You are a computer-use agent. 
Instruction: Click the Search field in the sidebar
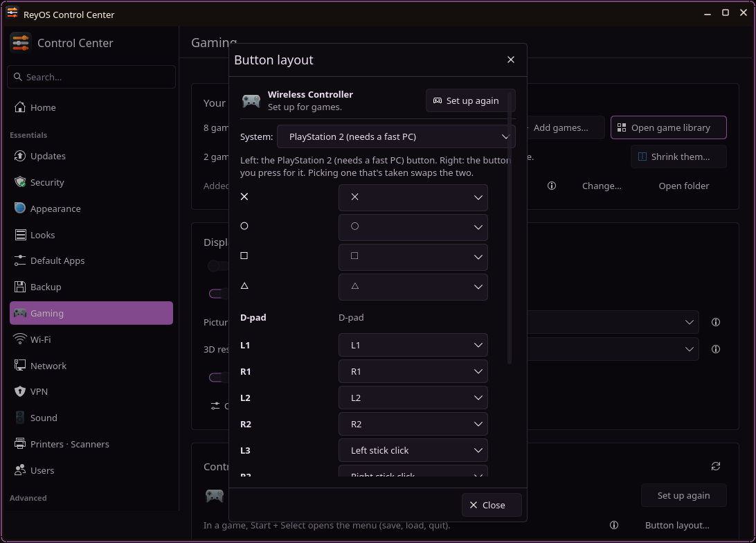point(91,77)
